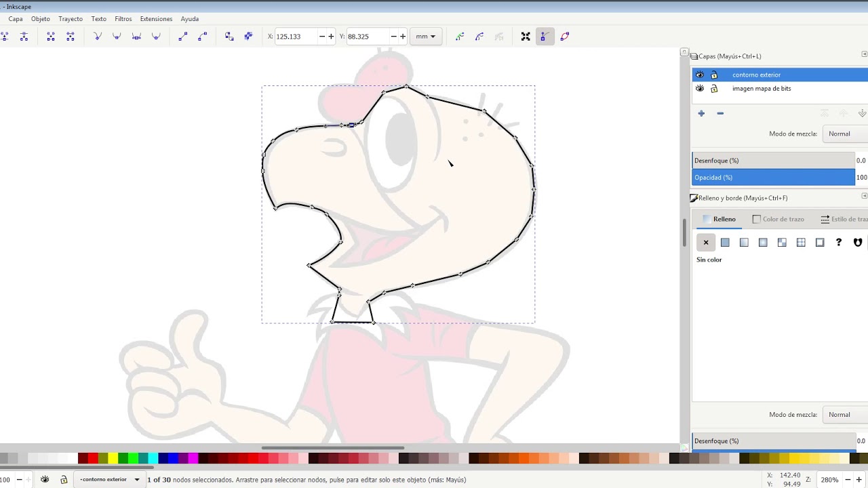Toggle show path outline button
The height and width of the screenshot is (488, 868).
coord(565,37)
